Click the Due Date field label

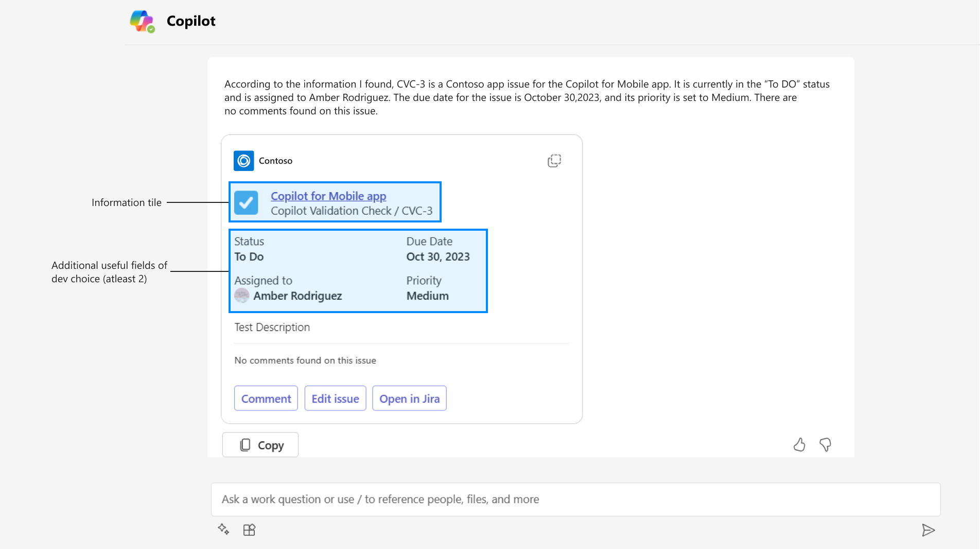pyautogui.click(x=429, y=242)
